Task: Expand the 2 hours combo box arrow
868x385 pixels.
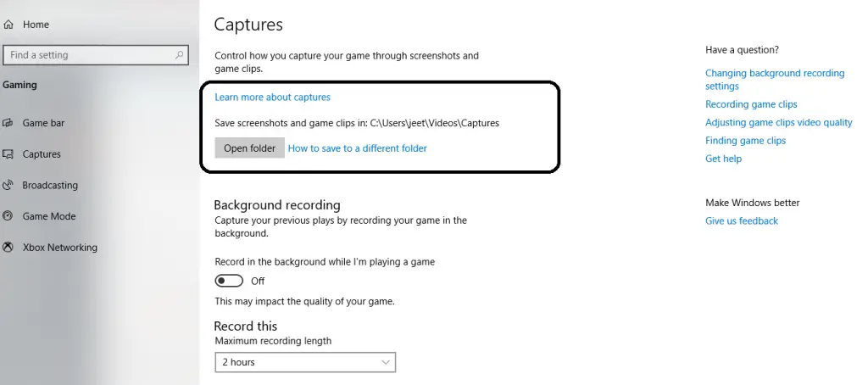Action: pyautogui.click(x=386, y=362)
